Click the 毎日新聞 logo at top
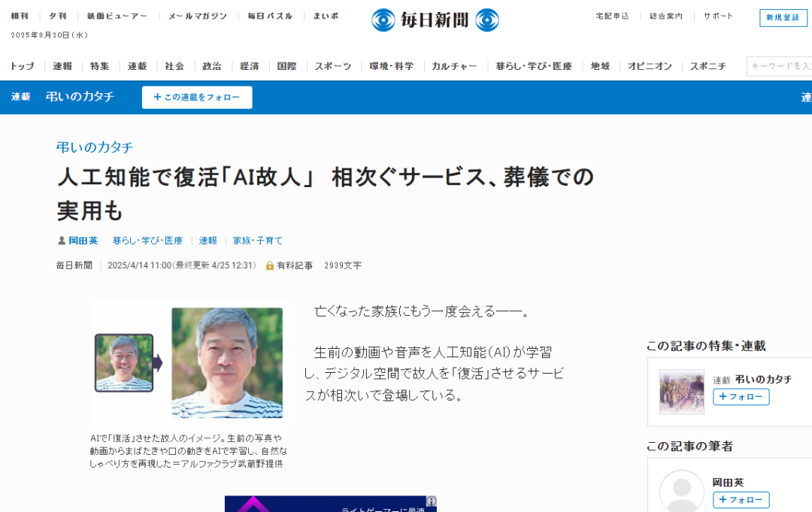The width and height of the screenshot is (812, 512). pos(435,20)
